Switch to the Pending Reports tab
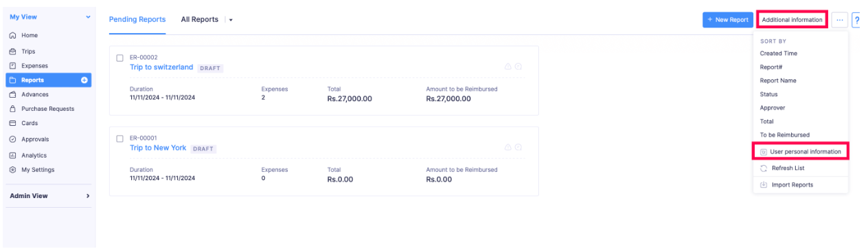868x249 pixels. coord(137,19)
